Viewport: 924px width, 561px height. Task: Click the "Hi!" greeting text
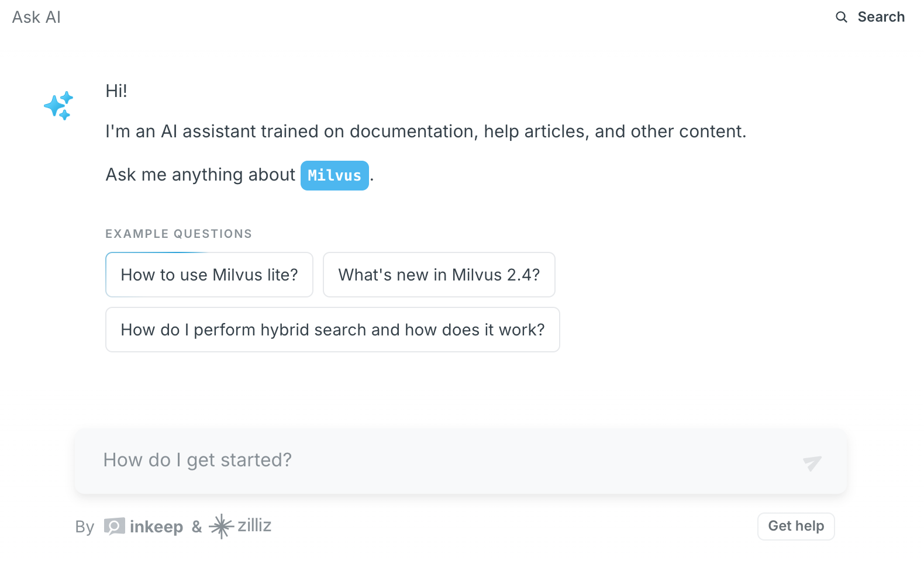click(x=116, y=91)
